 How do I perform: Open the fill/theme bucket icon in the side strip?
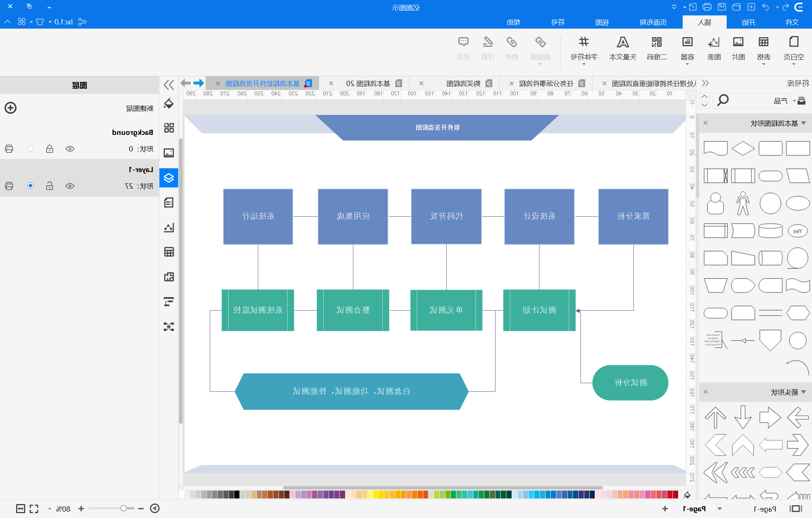[x=169, y=103]
